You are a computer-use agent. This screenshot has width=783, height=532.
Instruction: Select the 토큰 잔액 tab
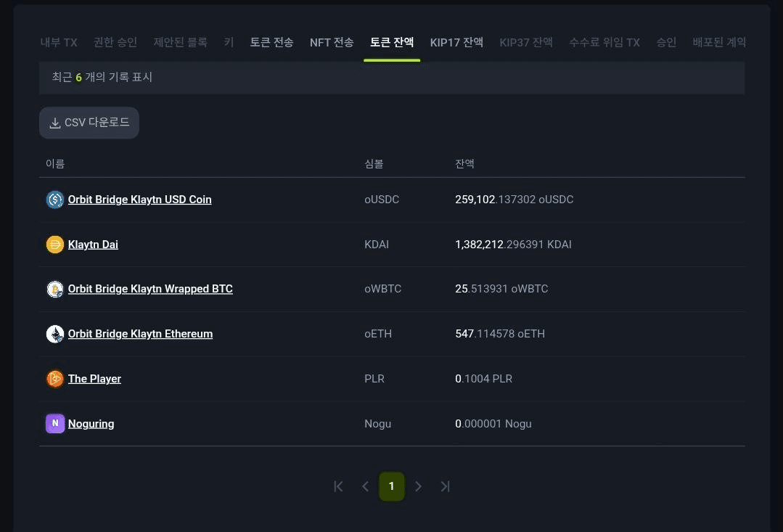click(x=392, y=43)
